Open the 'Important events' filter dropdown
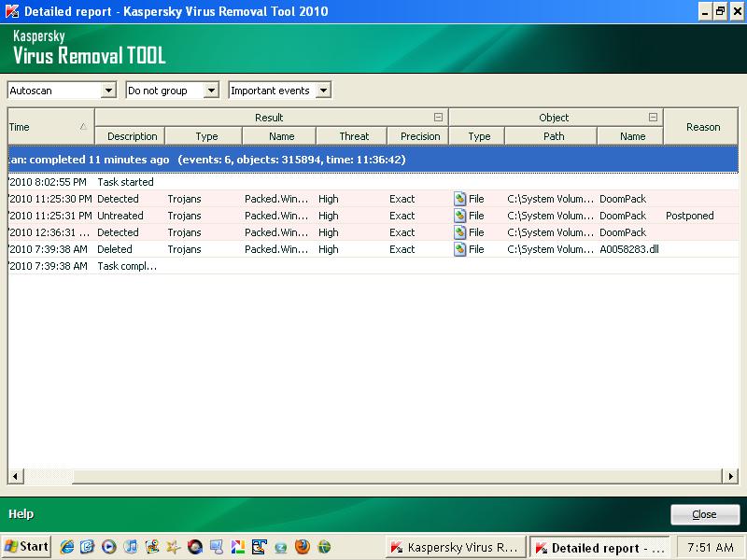This screenshot has height=560, width=747. click(x=323, y=90)
